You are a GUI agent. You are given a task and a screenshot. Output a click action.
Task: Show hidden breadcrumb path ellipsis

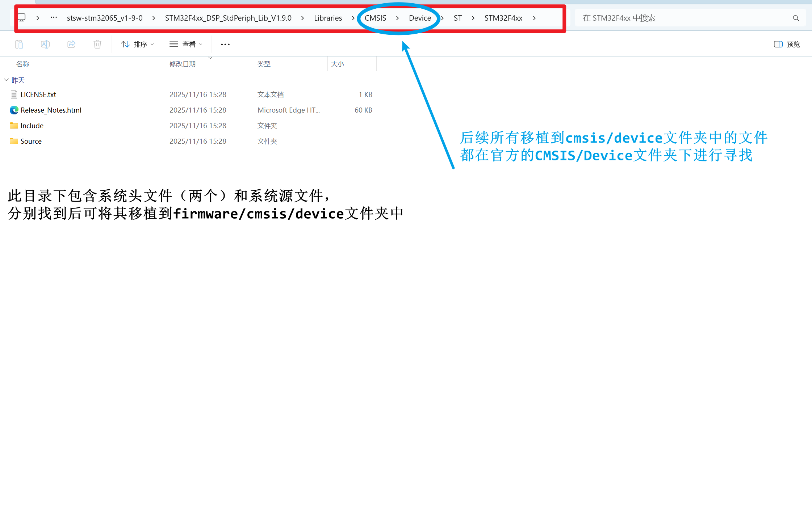coord(54,18)
